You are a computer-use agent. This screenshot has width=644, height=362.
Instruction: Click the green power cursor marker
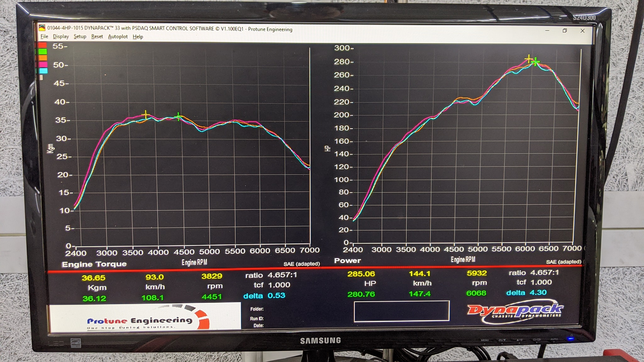535,62
